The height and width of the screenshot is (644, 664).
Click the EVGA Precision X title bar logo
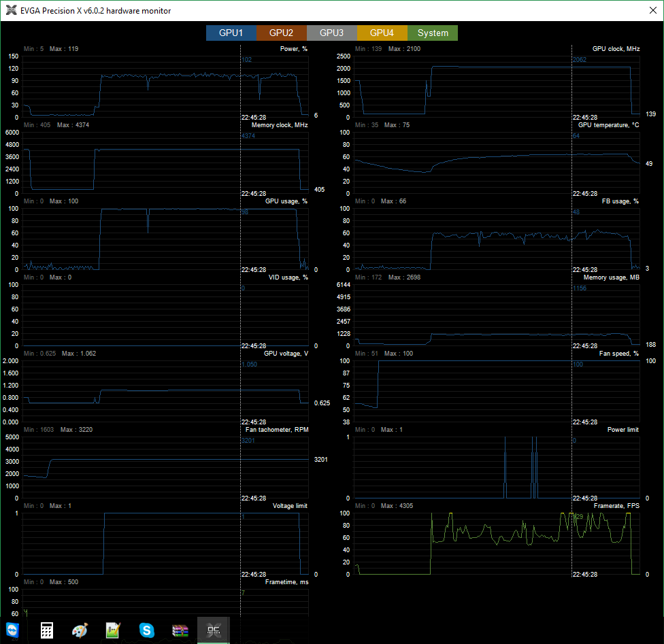(12, 10)
